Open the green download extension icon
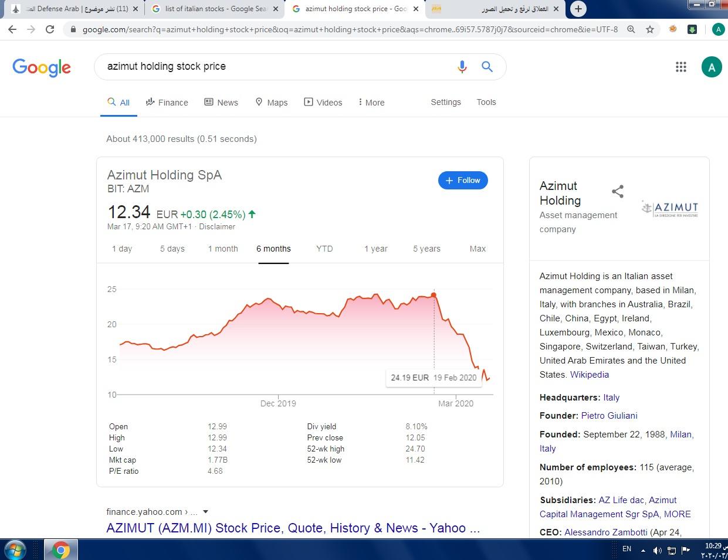The height and width of the screenshot is (560, 728). [692, 29]
